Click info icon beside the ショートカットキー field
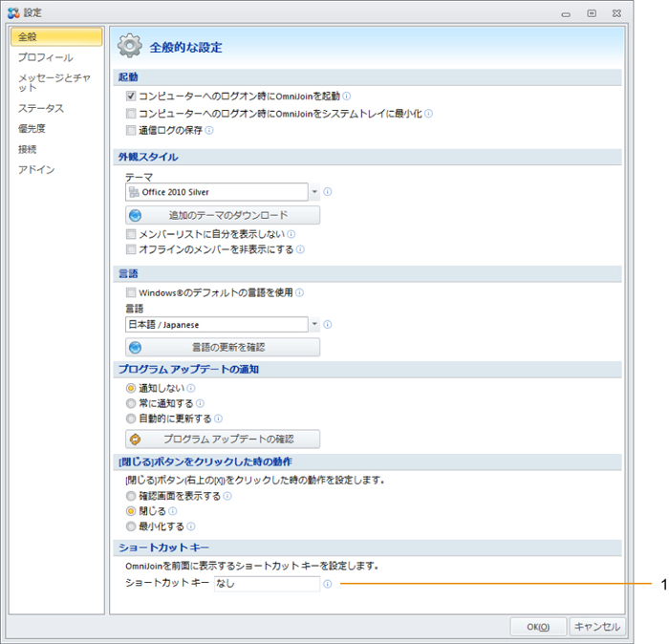Screen dimensions: 669x644 coord(327,584)
